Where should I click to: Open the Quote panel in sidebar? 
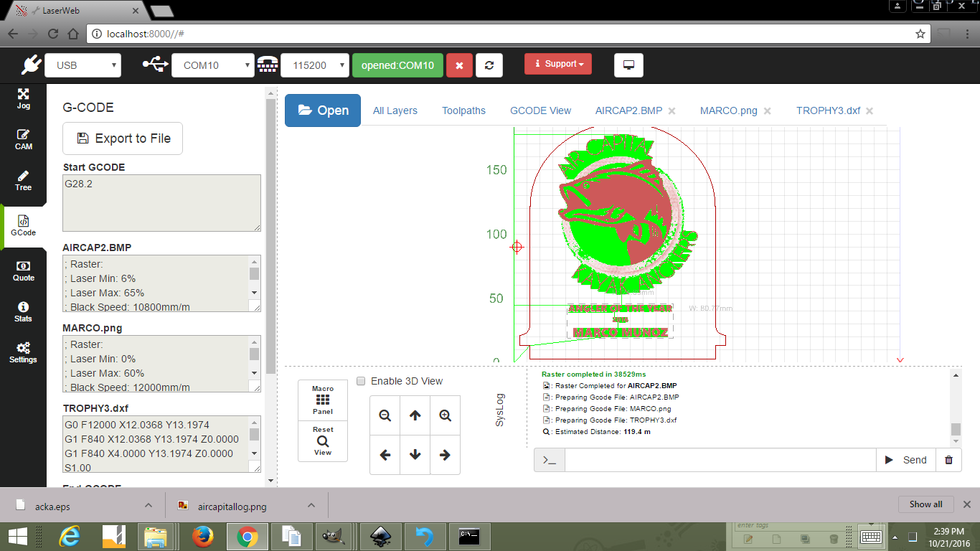(x=24, y=271)
